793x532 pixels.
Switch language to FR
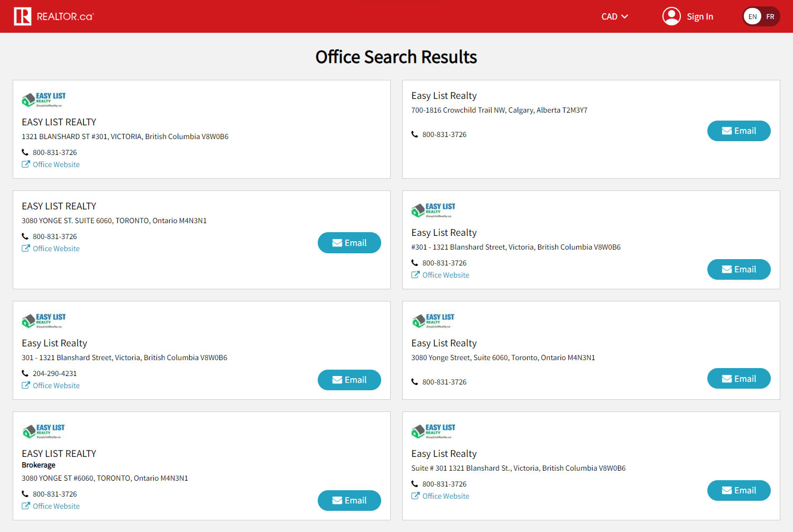tap(770, 16)
